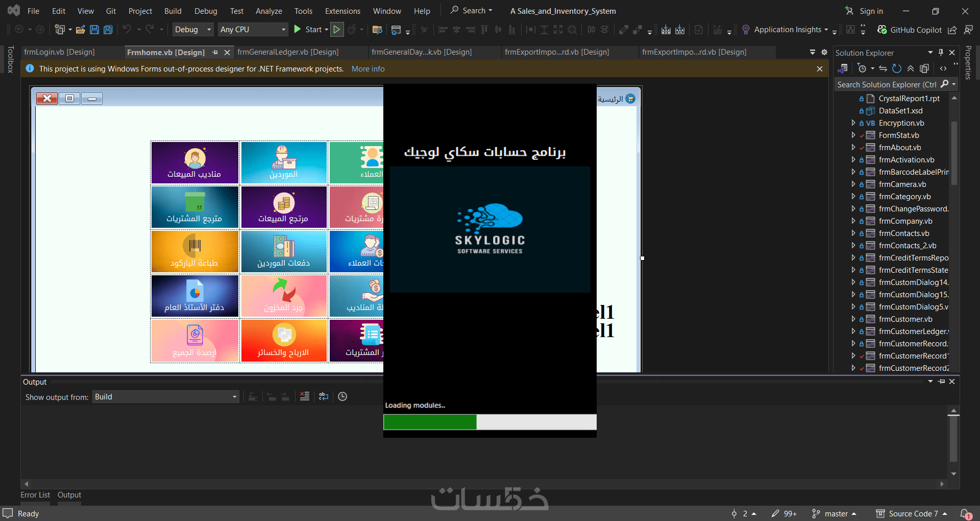Toggle auto-hide pin on Solution Explorer
Screen dimensions: 980x521
(941, 53)
